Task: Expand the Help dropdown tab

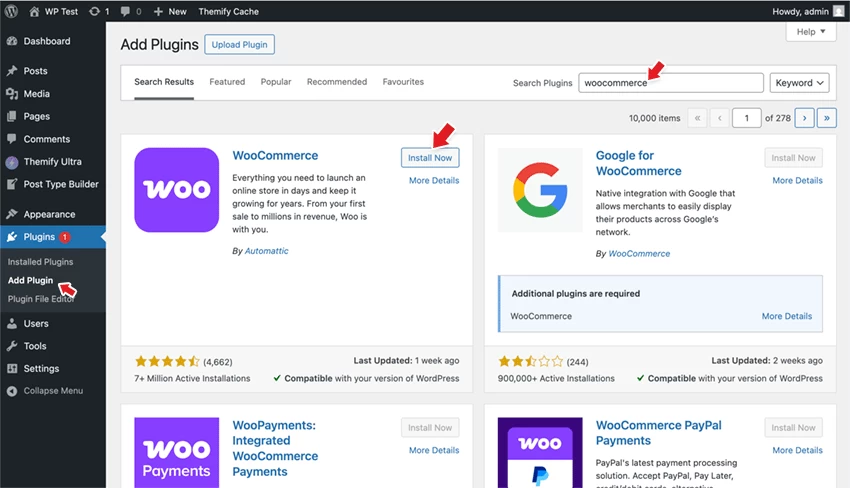Action: pyautogui.click(x=811, y=31)
